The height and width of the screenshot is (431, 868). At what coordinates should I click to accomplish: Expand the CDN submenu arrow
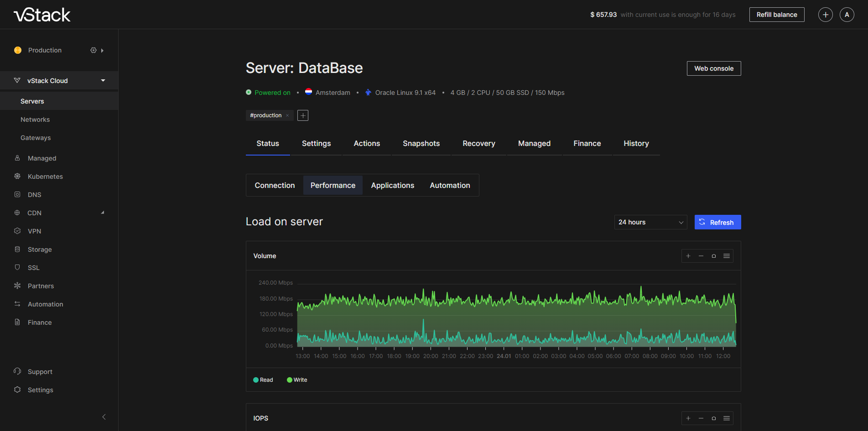(103, 213)
